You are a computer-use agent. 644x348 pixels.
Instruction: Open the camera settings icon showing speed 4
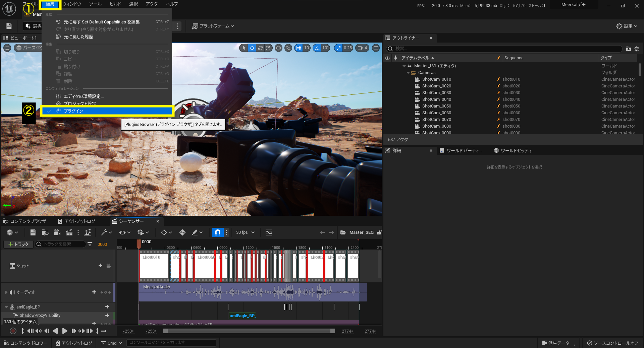point(362,48)
